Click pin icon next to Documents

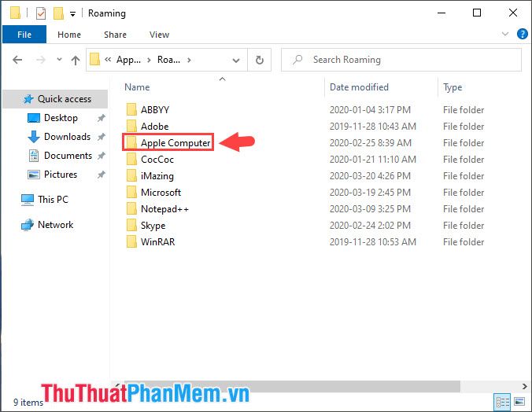coord(101,156)
